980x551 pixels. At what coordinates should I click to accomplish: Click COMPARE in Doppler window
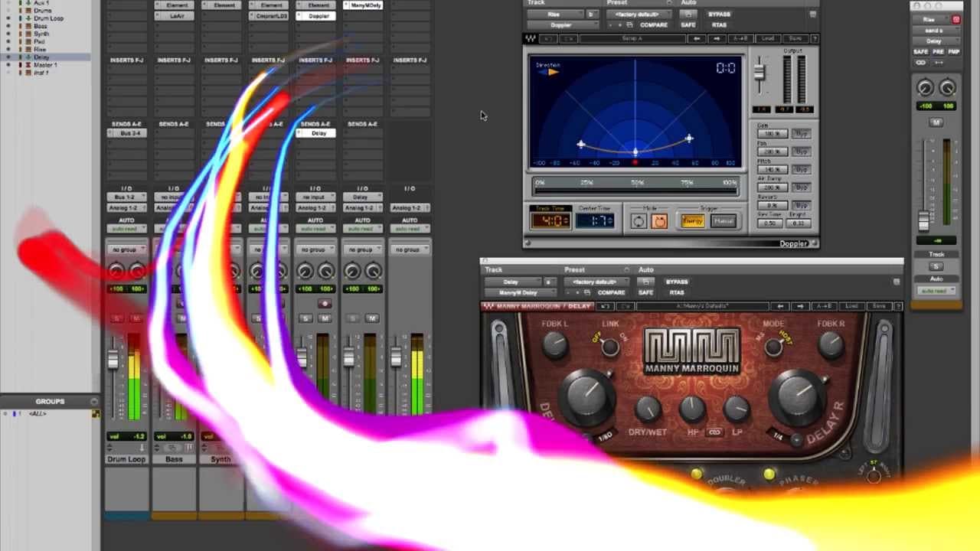point(653,25)
